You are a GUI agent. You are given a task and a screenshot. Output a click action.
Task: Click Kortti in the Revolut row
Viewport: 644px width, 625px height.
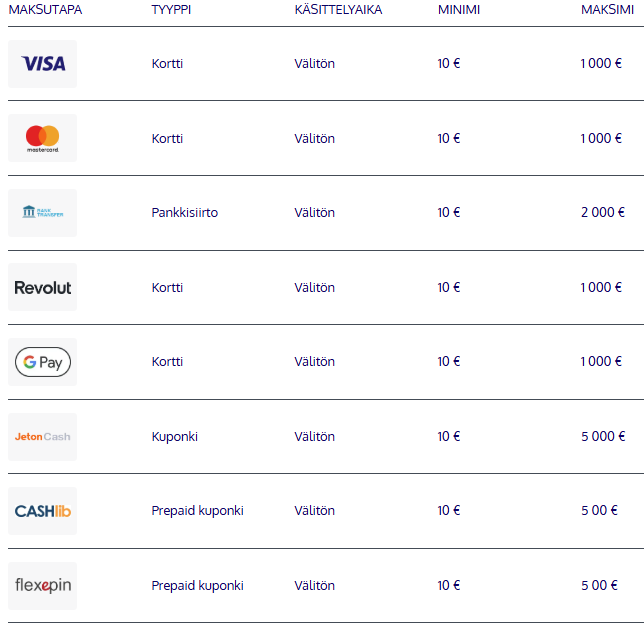click(167, 287)
